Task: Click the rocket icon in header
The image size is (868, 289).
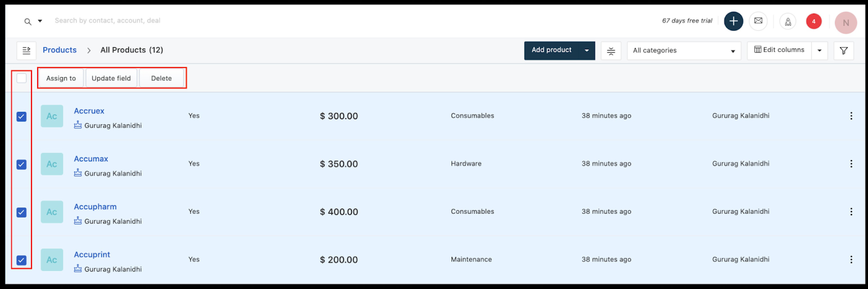Action: click(788, 22)
